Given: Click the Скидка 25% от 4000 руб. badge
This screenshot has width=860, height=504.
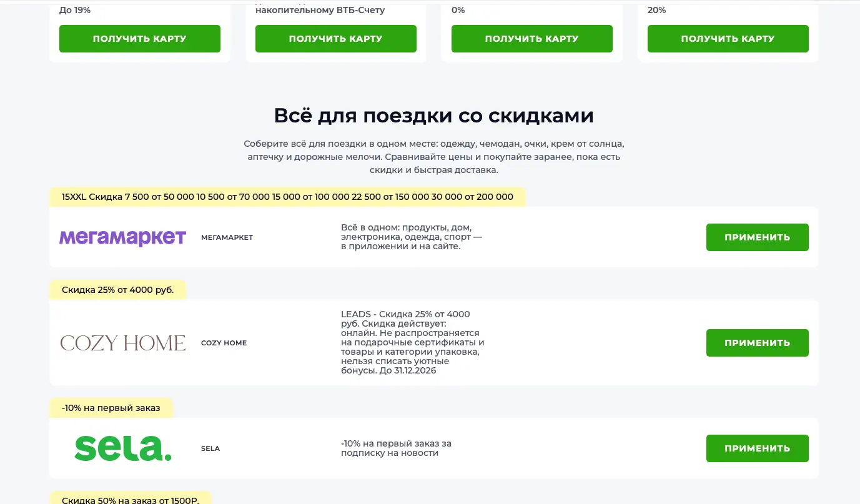Looking at the screenshot, I should [118, 290].
